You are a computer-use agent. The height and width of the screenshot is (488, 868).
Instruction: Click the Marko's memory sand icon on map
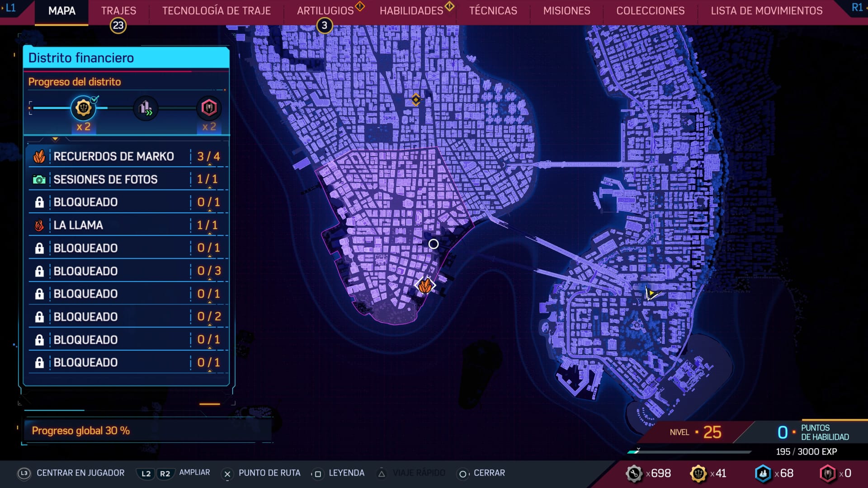click(425, 286)
